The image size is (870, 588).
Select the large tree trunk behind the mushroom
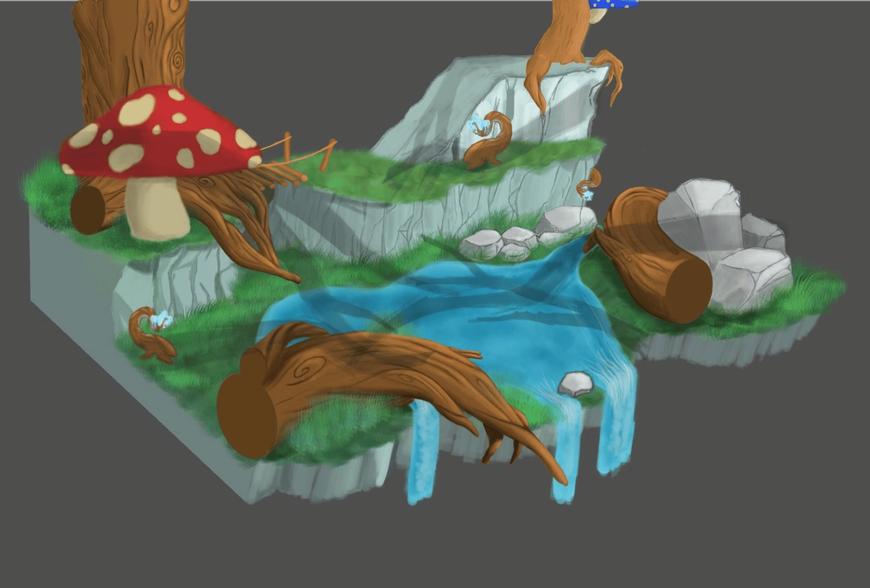131,49
